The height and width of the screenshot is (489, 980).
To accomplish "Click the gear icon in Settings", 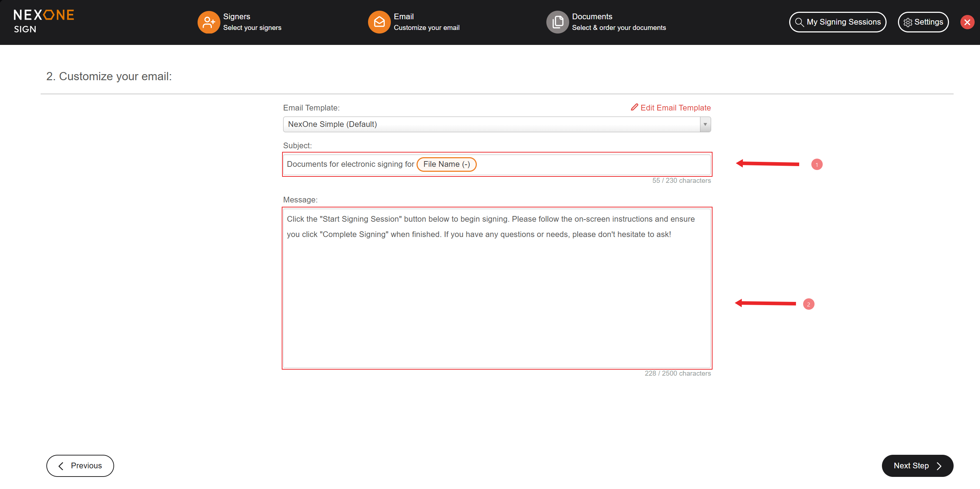I will pyautogui.click(x=907, y=22).
